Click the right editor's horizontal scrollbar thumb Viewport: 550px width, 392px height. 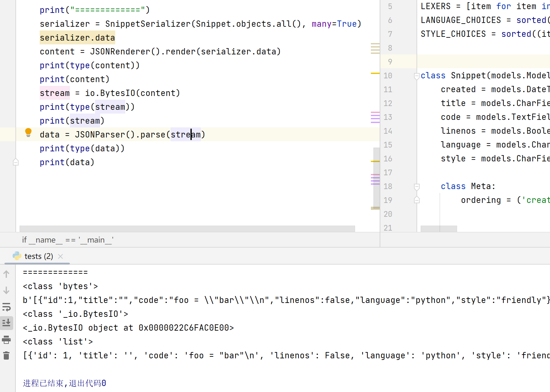pyautogui.click(x=439, y=228)
